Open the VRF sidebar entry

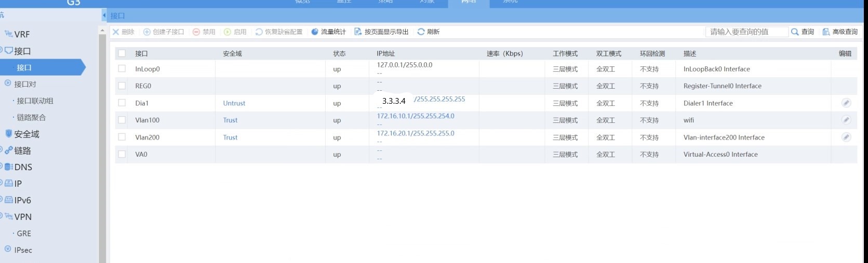pos(22,34)
